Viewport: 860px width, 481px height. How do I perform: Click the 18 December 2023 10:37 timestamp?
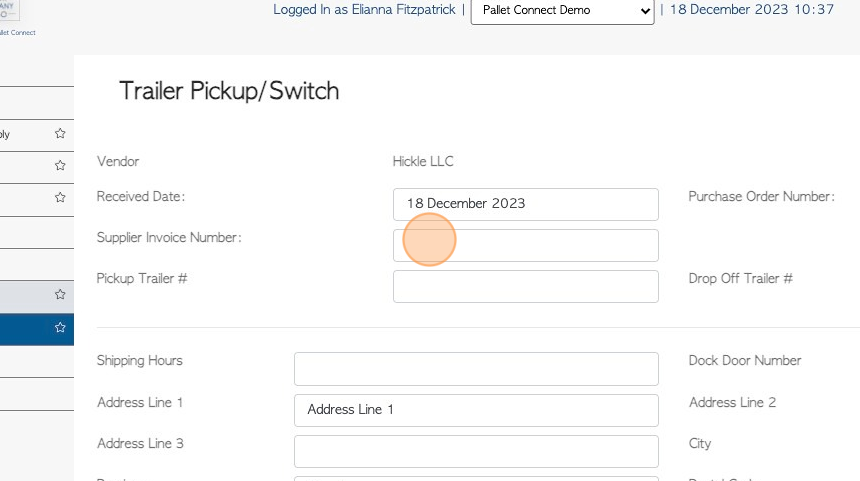[x=751, y=9]
